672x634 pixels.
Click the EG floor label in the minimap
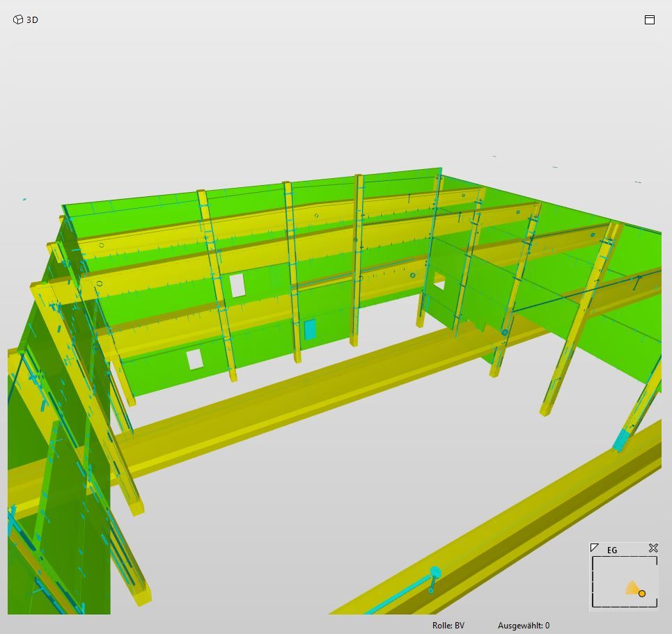612,550
